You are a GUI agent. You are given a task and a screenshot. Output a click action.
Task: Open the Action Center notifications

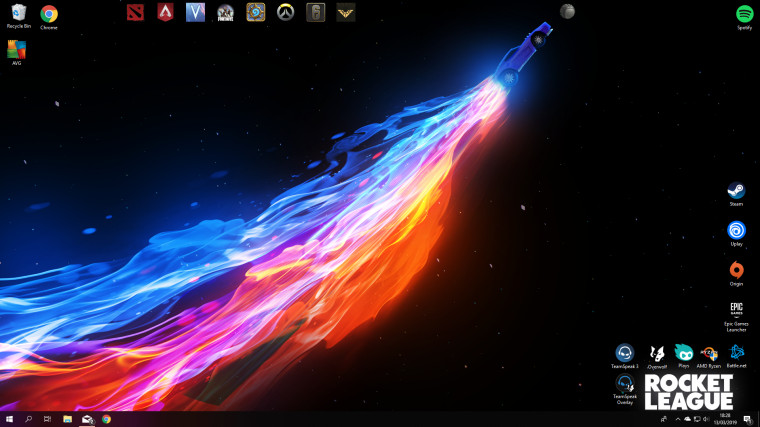748,419
